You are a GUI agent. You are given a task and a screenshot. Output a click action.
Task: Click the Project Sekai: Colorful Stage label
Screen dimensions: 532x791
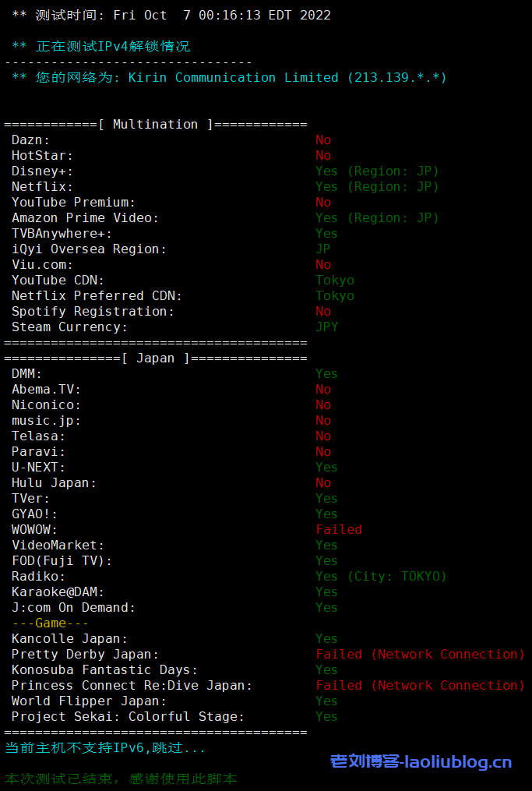[128, 716]
